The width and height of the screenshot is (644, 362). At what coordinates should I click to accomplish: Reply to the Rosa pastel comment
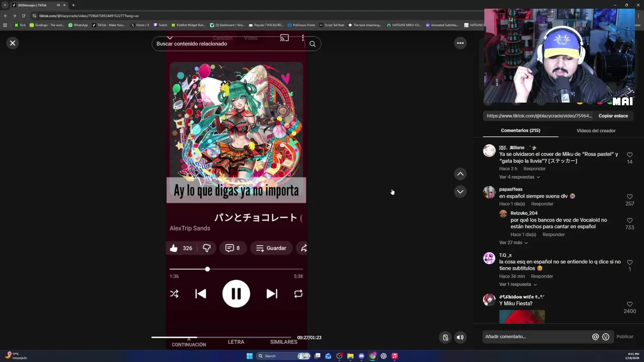(534, 169)
